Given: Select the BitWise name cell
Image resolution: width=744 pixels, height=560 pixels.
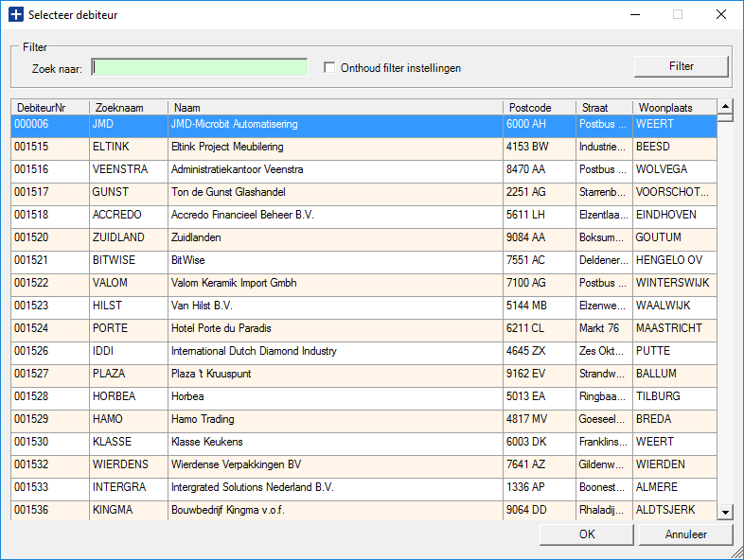Looking at the screenshot, I should (335, 262).
